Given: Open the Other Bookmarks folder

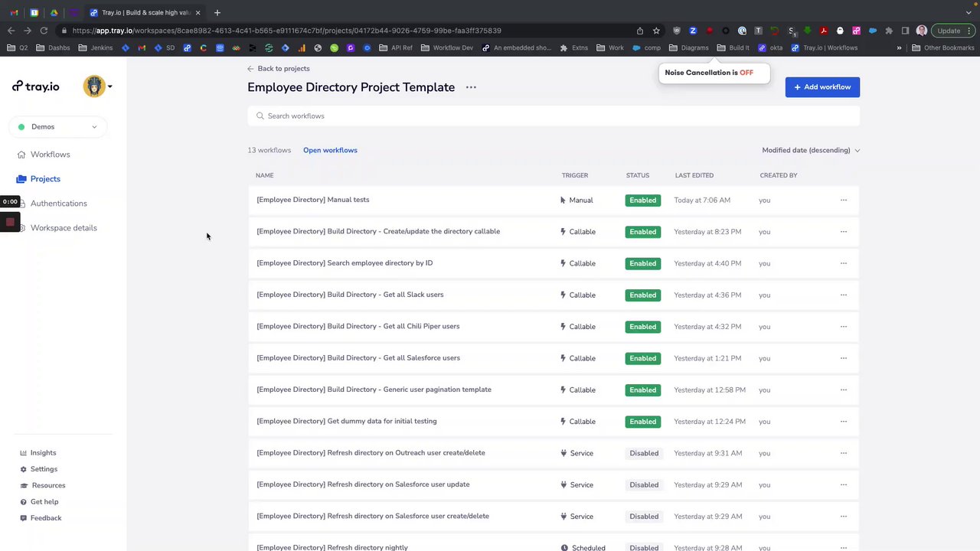Looking at the screenshot, I should (943, 47).
